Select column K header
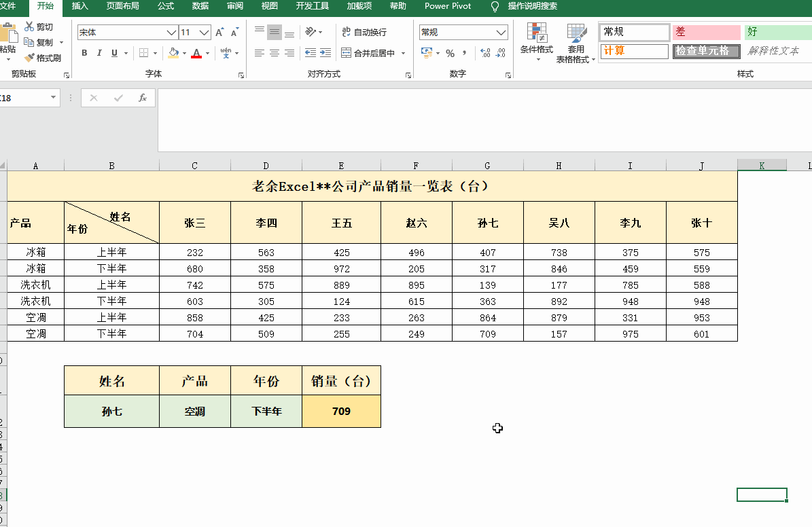The image size is (812, 527). pyautogui.click(x=762, y=166)
